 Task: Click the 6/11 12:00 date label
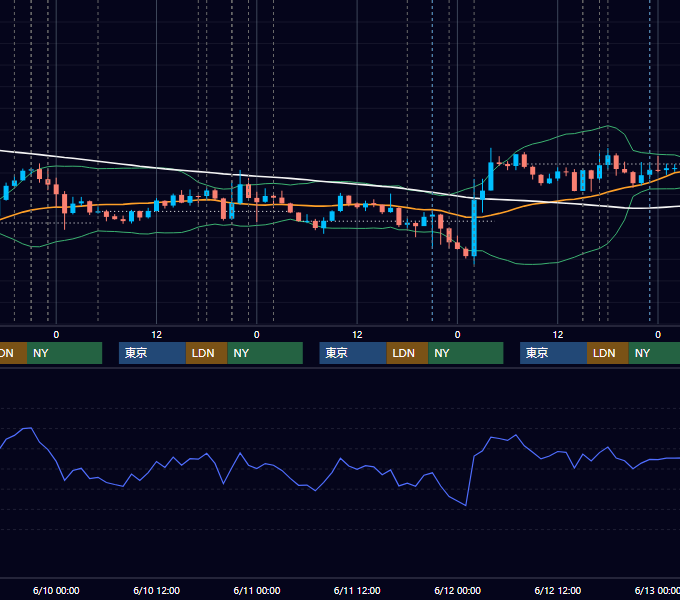coord(357,590)
